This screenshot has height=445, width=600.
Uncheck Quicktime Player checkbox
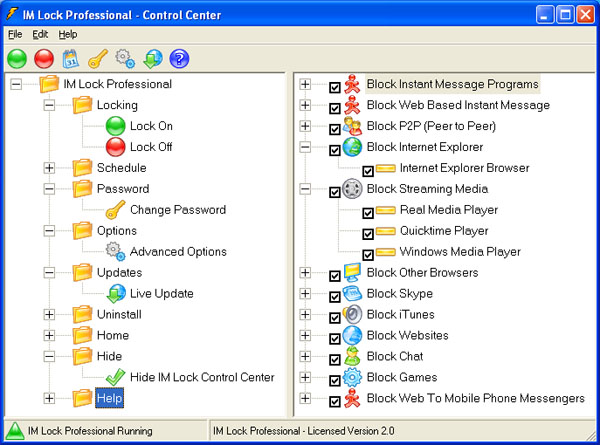tap(368, 234)
